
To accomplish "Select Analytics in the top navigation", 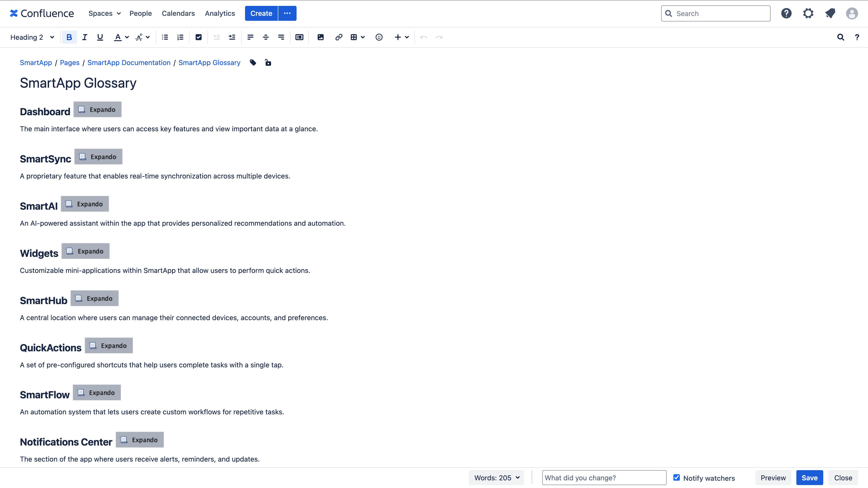I will click(x=220, y=14).
